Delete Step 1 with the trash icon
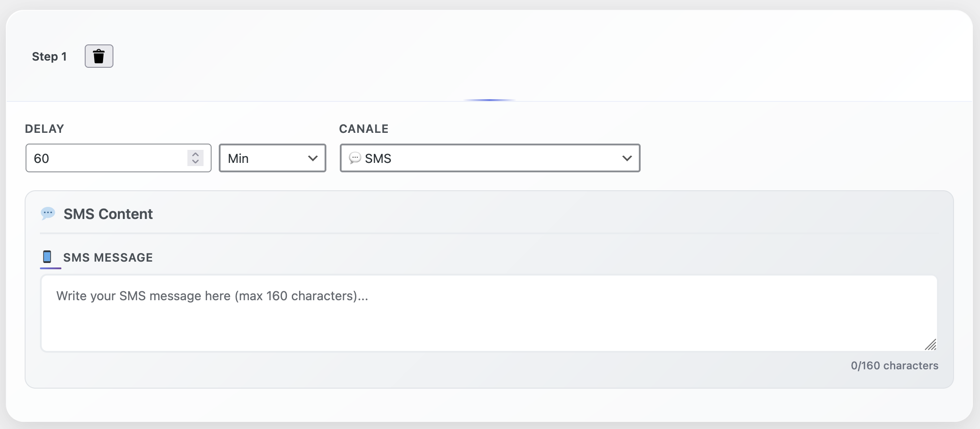Screen dimensions: 980x429 [x=99, y=56]
